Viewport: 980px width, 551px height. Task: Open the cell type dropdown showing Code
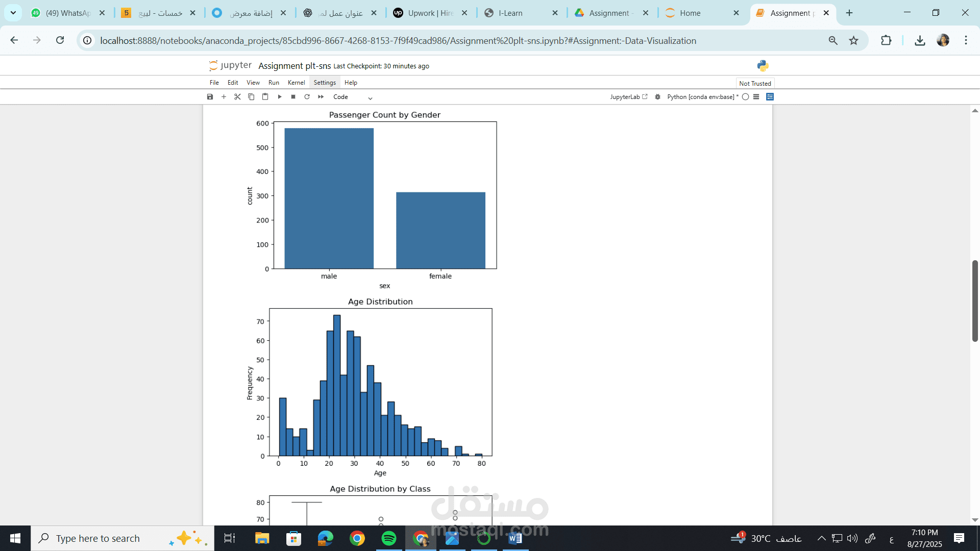click(352, 96)
